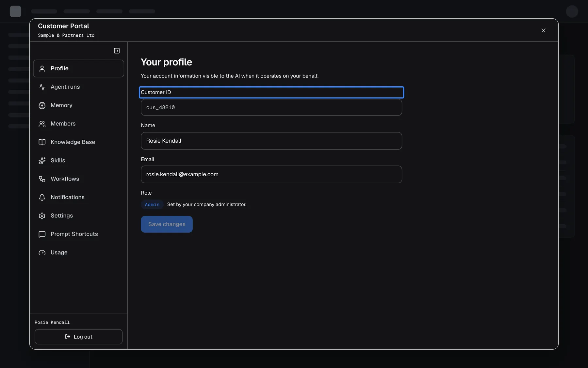Open the Members section
This screenshot has width=588, height=368.
click(x=78, y=124)
